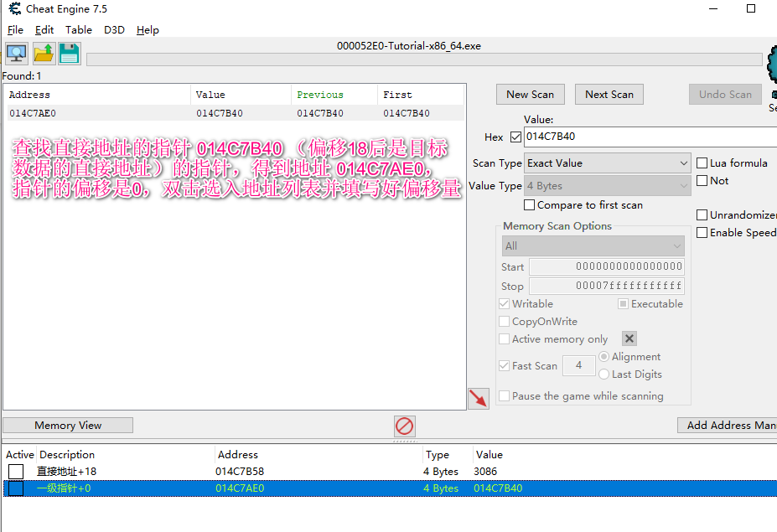Click the open file folder icon

[44, 54]
